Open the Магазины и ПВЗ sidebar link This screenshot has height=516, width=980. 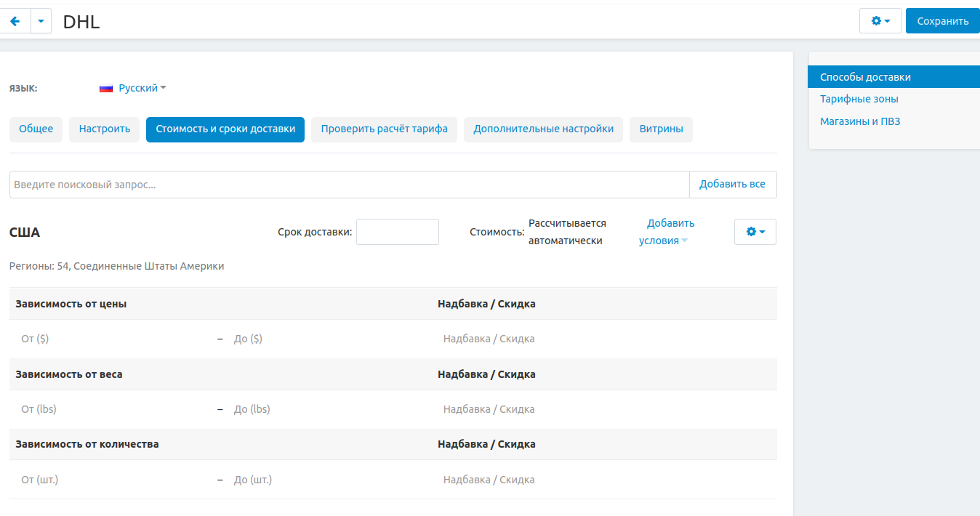pos(860,121)
